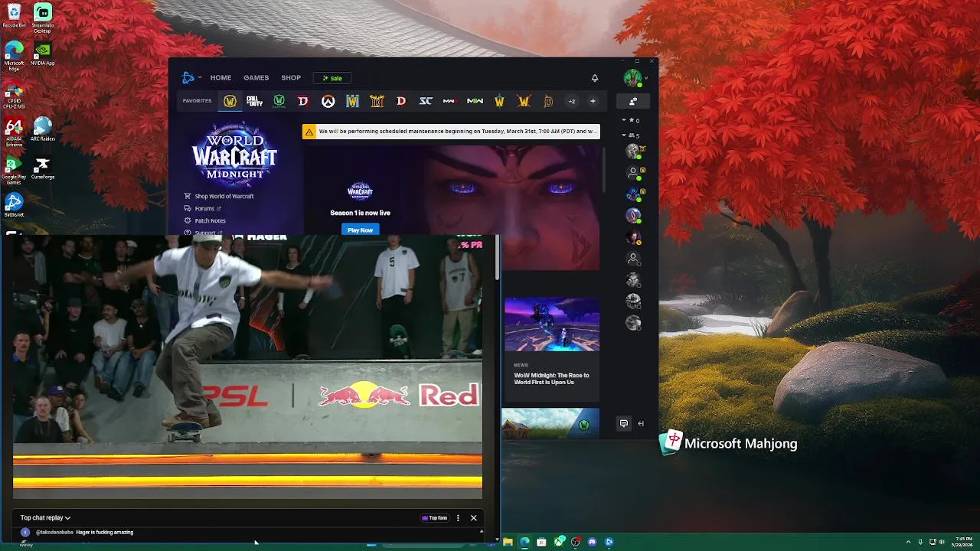Image resolution: width=980 pixels, height=551 pixels.
Task: Open the Sale button
Action: pyautogui.click(x=332, y=78)
